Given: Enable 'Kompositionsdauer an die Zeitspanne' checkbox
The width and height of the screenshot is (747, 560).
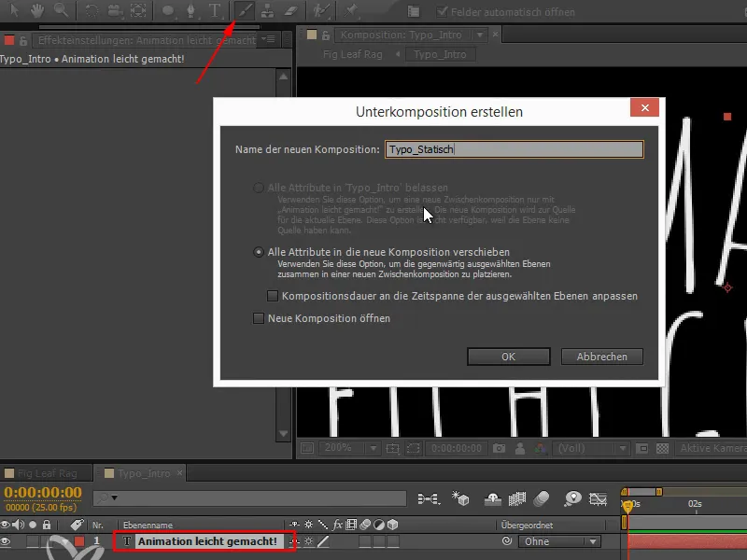Looking at the screenshot, I should pyautogui.click(x=273, y=296).
